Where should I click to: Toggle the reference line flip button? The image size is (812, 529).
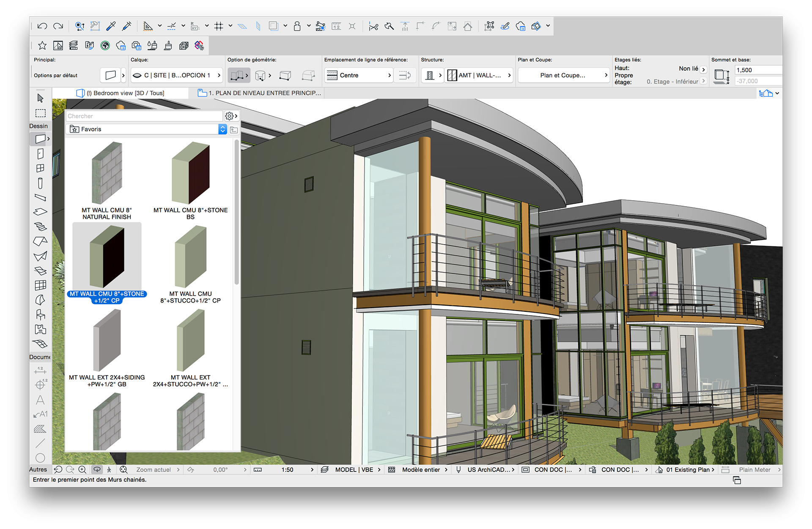405,76
